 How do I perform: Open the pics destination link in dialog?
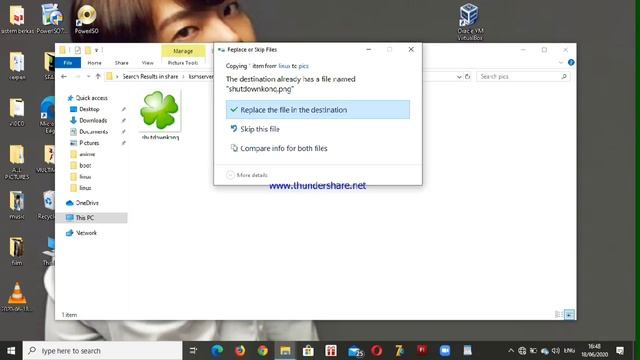pyautogui.click(x=303, y=66)
